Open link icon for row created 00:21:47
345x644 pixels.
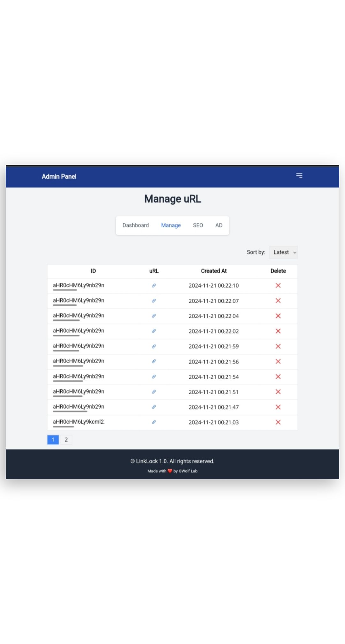click(x=154, y=407)
